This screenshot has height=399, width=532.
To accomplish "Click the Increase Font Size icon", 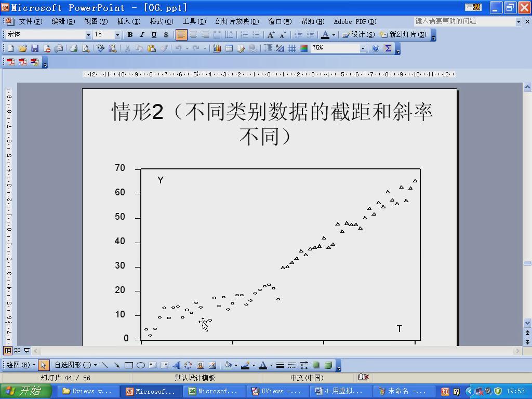I will pyautogui.click(x=270, y=35).
